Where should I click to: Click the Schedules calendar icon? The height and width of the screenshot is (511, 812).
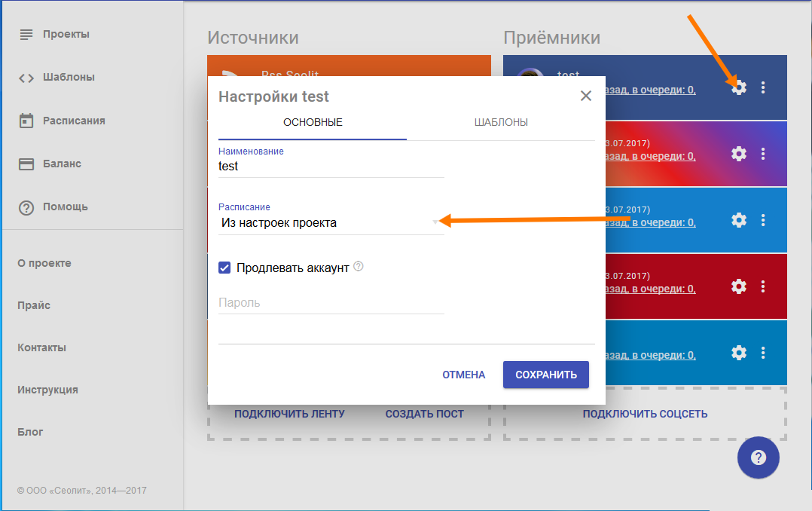coord(26,121)
